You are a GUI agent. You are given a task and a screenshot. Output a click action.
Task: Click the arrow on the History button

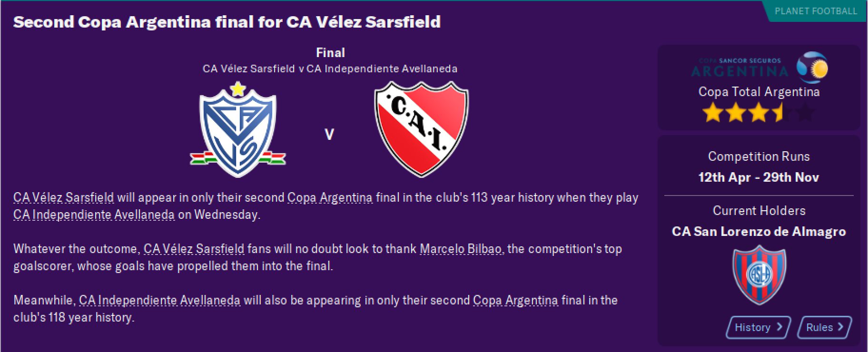pyautogui.click(x=779, y=327)
